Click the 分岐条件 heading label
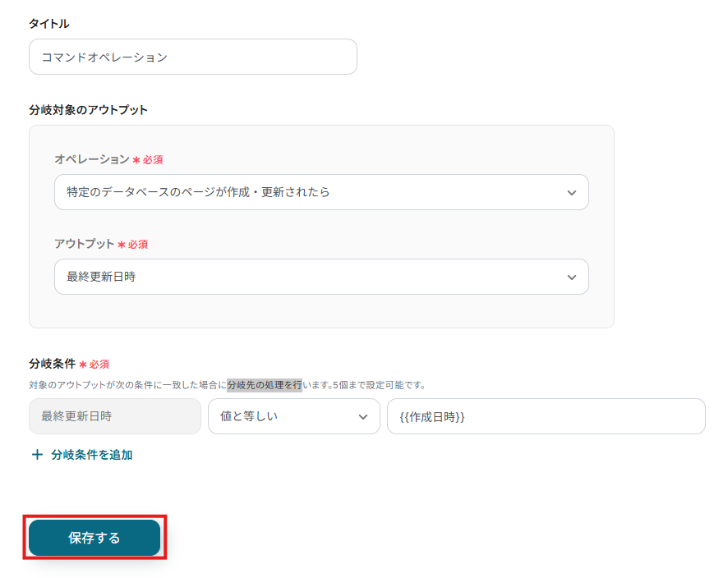728x578 pixels. click(x=52, y=364)
